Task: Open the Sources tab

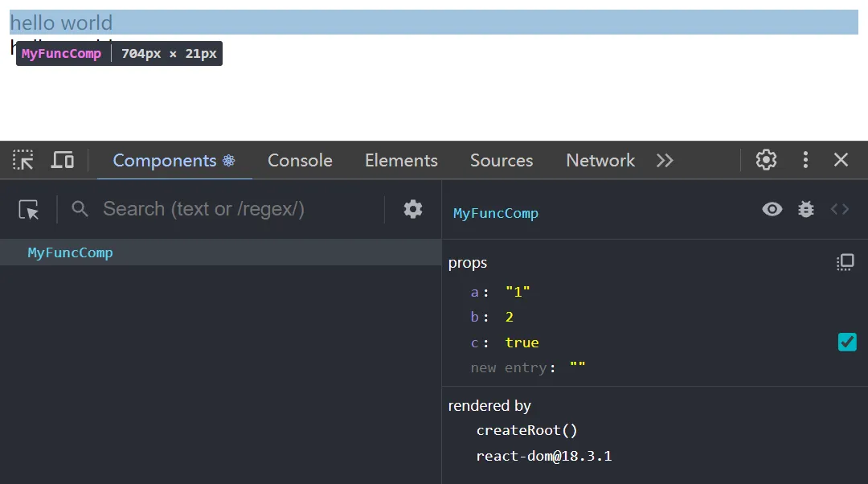Action: click(502, 160)
